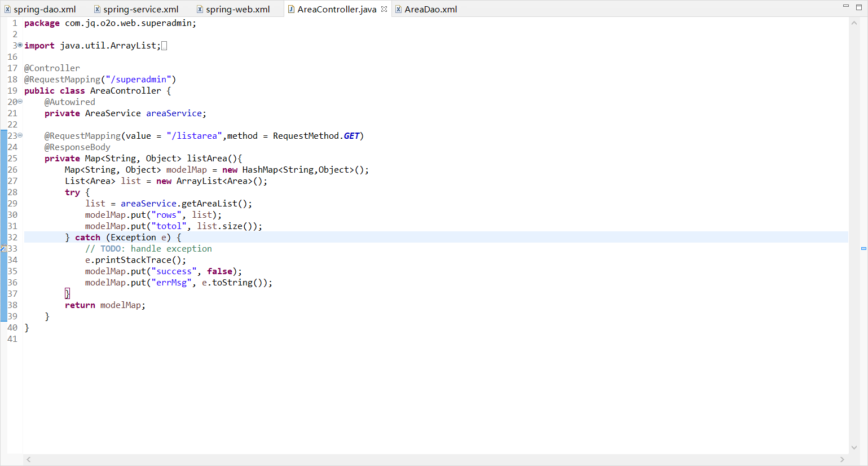
Task: Click e.printStackTrace() call
Action: [135, 260]
